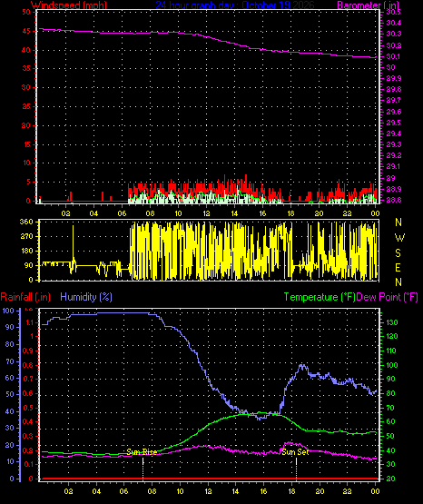Image resolution: width=423 pixels, height=504 pixels.
Task: Click the "270" wind direction axis value
Action: pyautogui.click(x=26, y=237)
